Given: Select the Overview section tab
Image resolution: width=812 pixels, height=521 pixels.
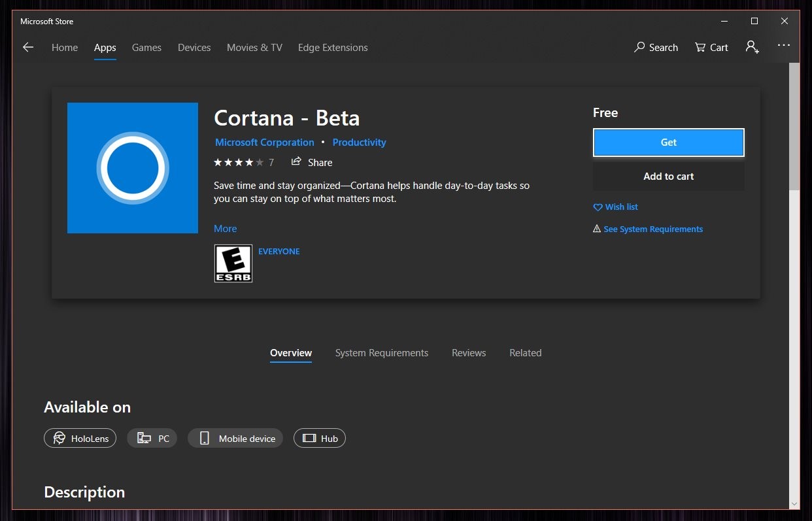Looking at the screenshot, I should tap(291, 353).
